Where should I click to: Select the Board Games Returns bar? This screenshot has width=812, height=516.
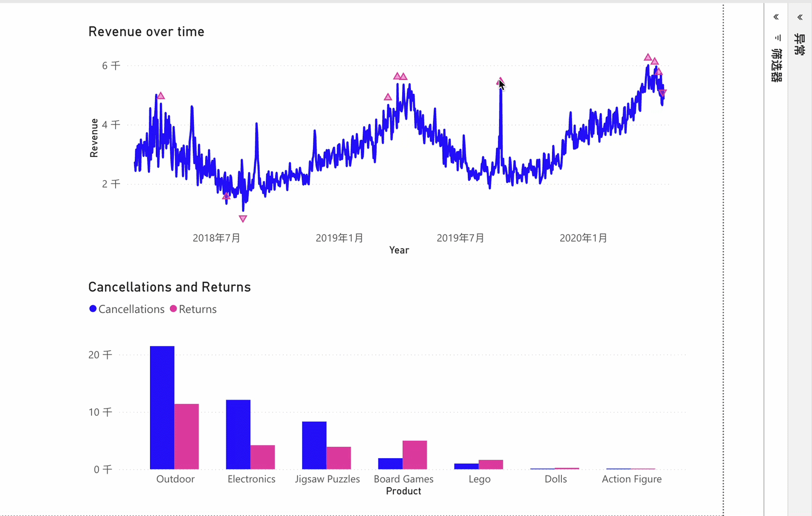tap(415, 455)
